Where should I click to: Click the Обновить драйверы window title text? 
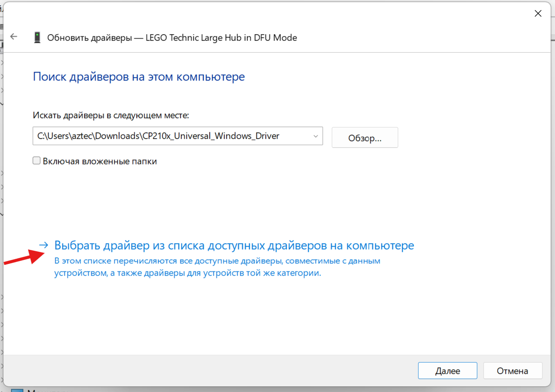(x=172, y=38)
